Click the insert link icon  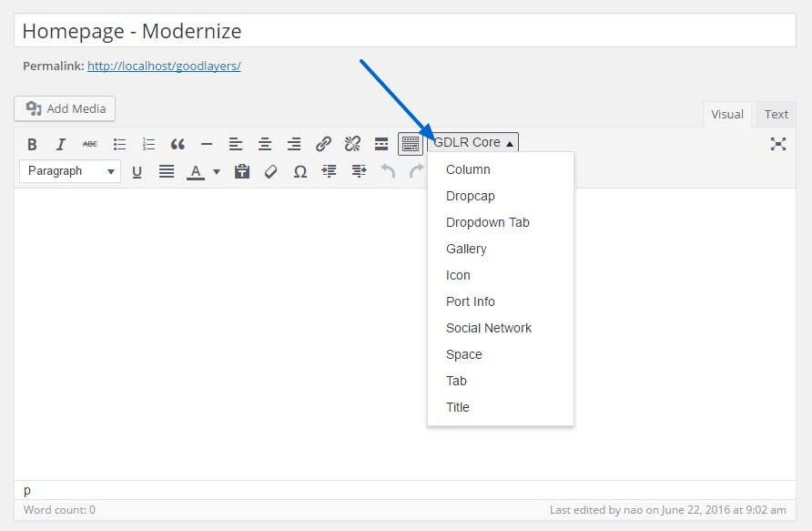coord(323,144)
